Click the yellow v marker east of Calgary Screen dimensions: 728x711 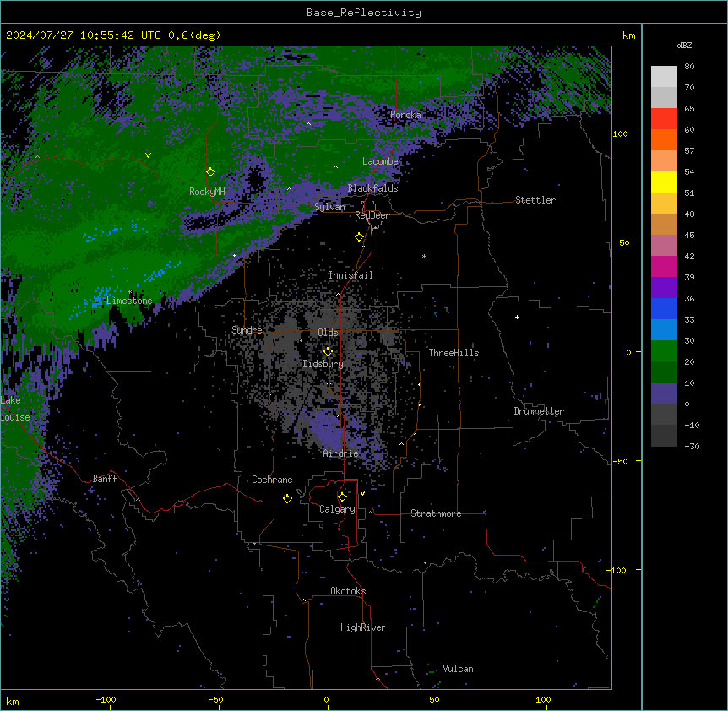[362, 493]
